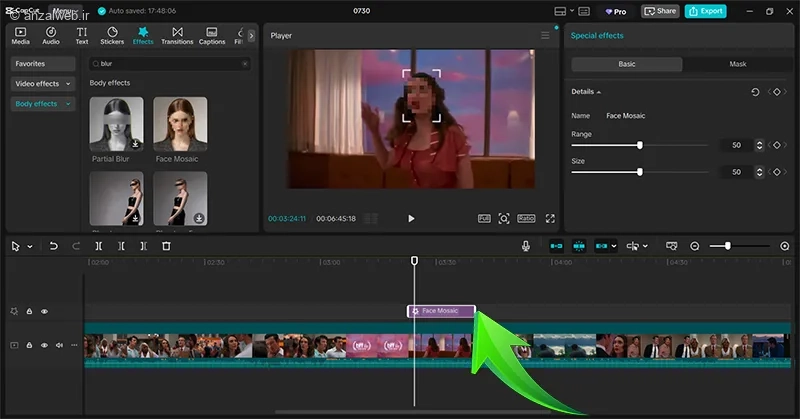
Task: Click the microphone voiceover record icon
Action: pos(526,246)
